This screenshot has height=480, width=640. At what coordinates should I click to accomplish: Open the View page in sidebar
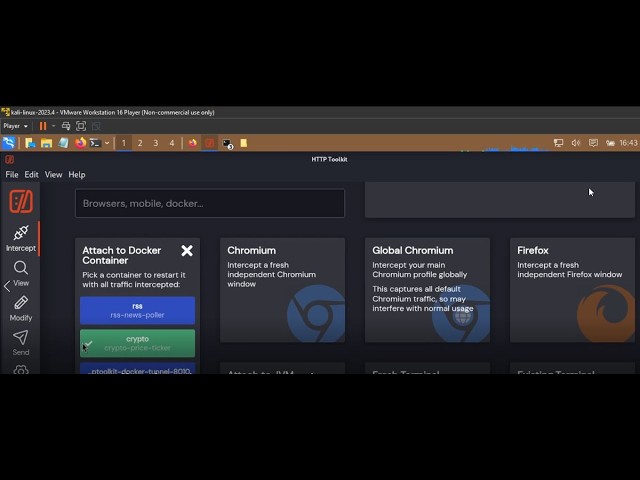click(21, 273)
